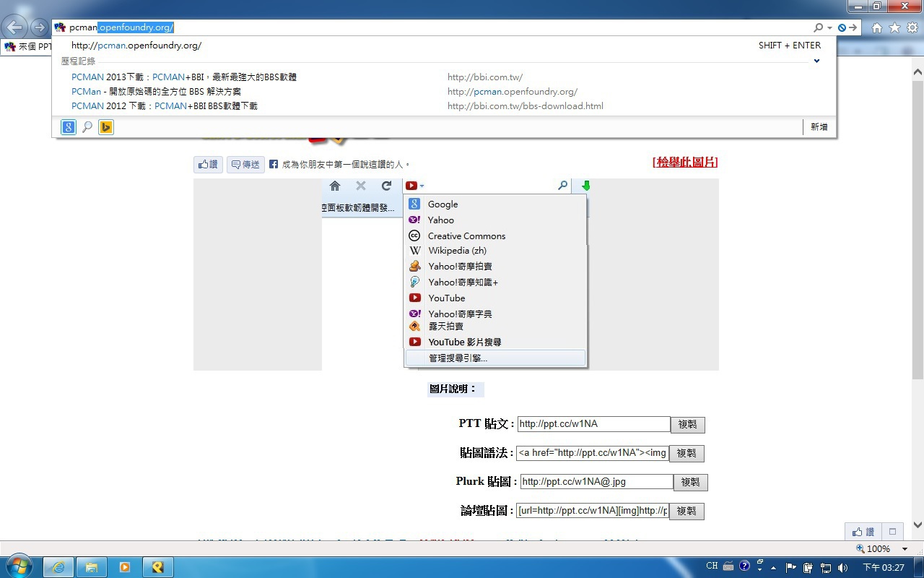Select the 來個 PPT browser tab
This screenshot has height=578, width=924.
(x=27, y=46)
